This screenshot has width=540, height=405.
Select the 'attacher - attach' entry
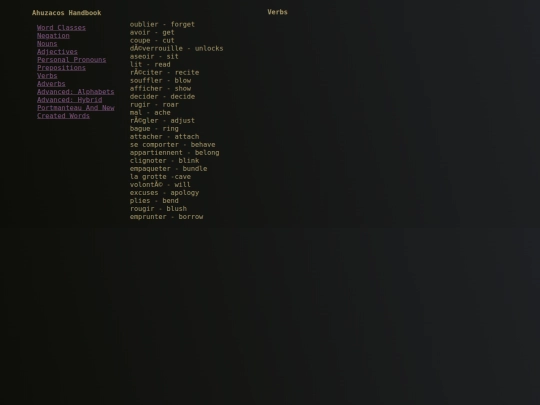(x=165, y=136)
